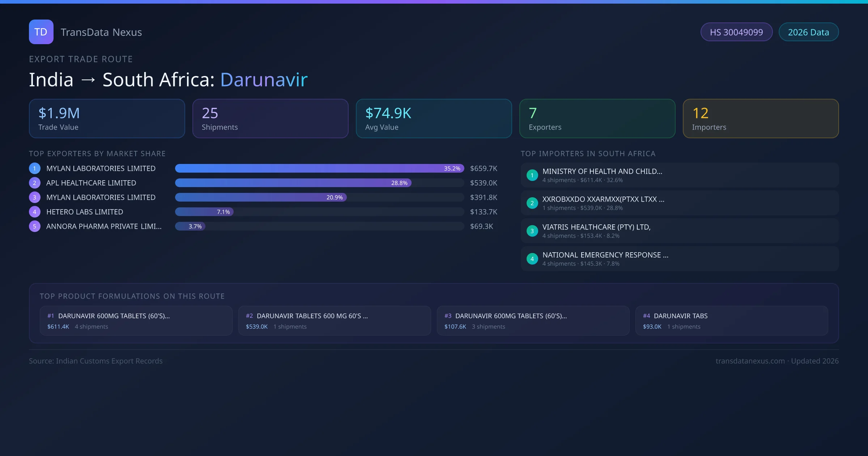Viewport: 868px width, 456px height.
Task: Click the TD logo icon
Action: point(41,32)
